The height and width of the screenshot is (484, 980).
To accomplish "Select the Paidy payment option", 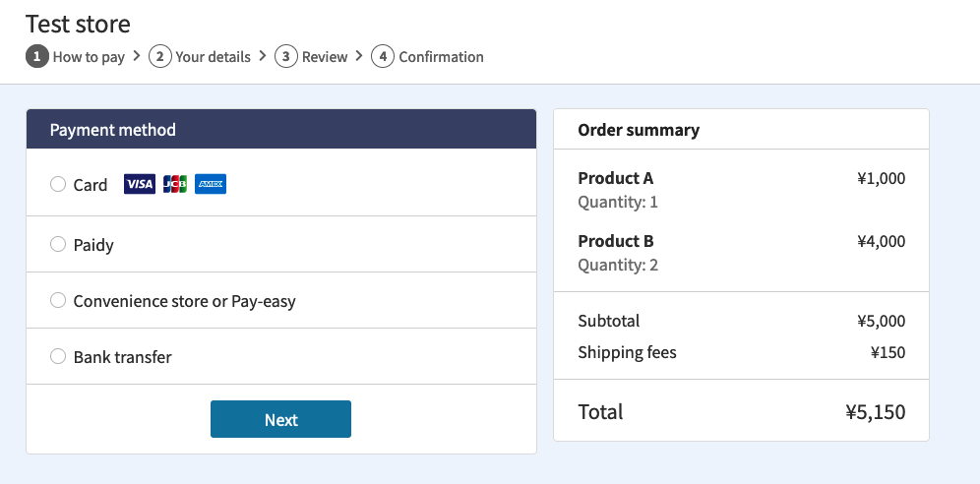I will 57,244.
